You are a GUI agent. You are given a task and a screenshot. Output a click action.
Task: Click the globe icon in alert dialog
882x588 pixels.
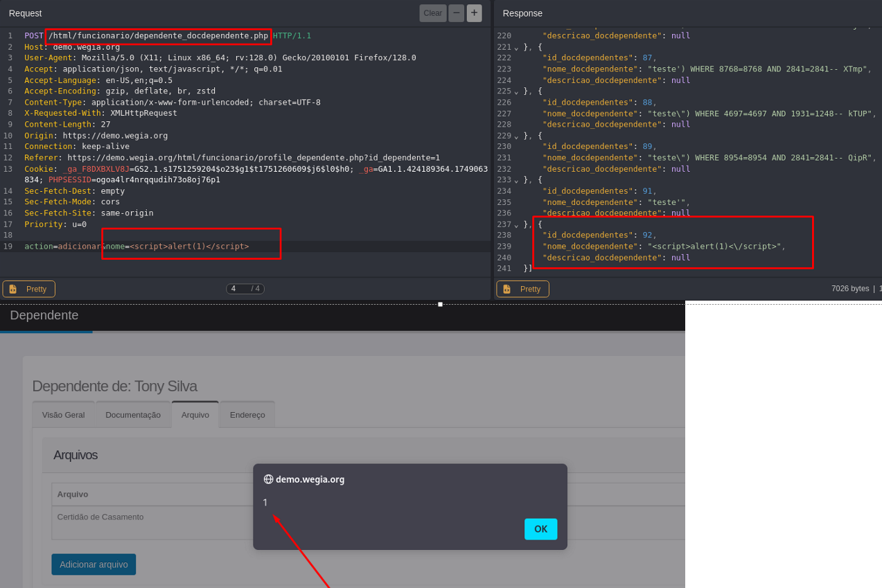[268, 479]
